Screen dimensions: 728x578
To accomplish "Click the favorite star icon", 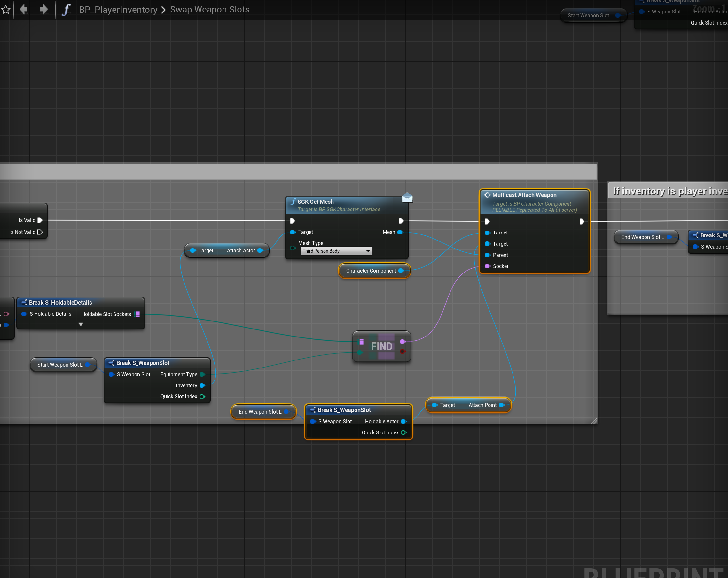I will point(6,10).
